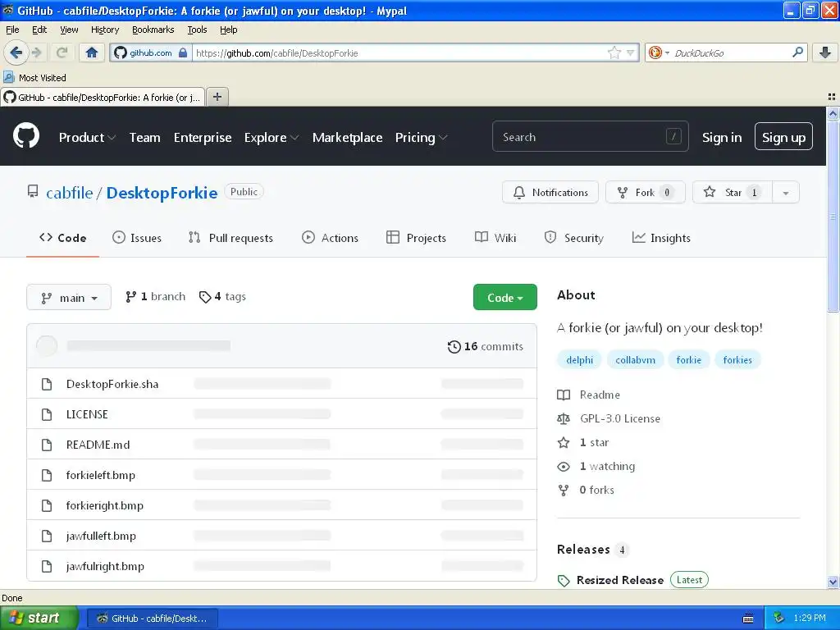Click the list all tabs icon
Image resolution: width=840 pixels, height=630 pixels.
click(832, 97)
